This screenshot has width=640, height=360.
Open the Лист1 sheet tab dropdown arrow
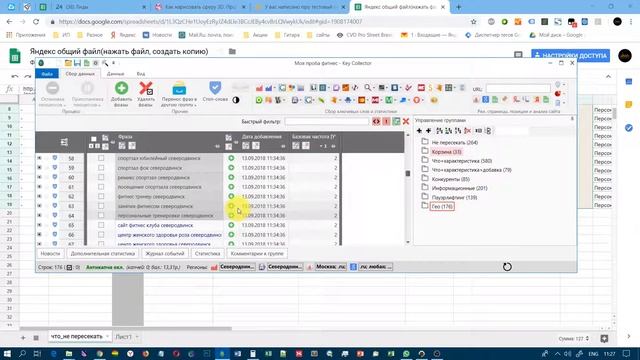[137, 337]
